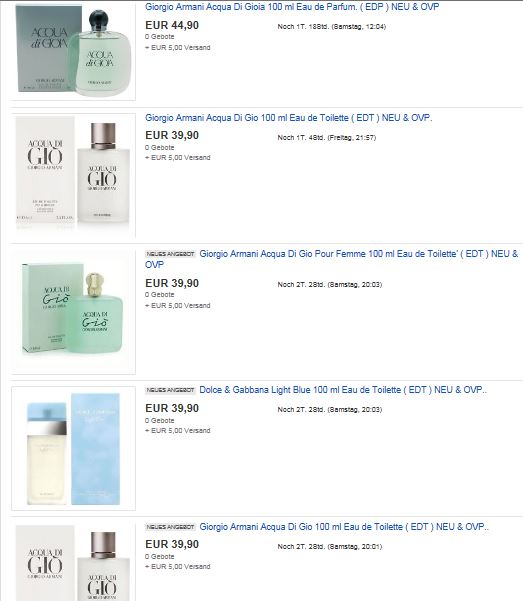Screen dimensions: 523x601
Task: Open the first Acqua Di Gio Eau de Toilette listing title
Action: (x=288, y=118)
